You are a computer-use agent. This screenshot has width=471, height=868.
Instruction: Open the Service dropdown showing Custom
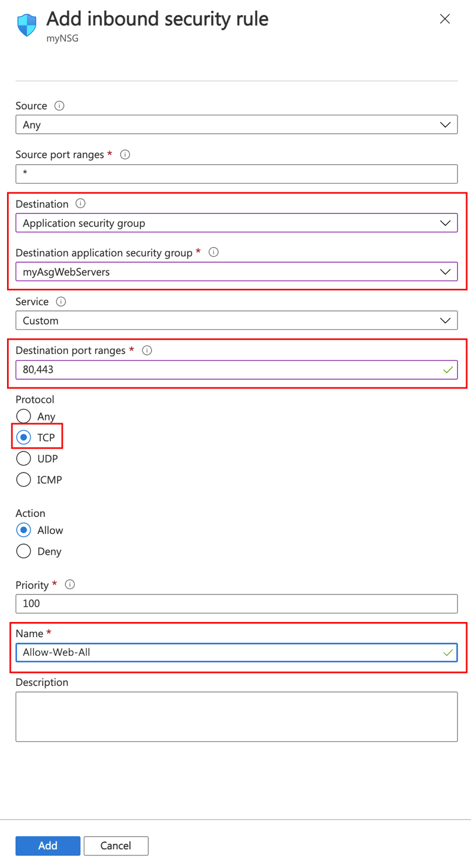point(236,320)
